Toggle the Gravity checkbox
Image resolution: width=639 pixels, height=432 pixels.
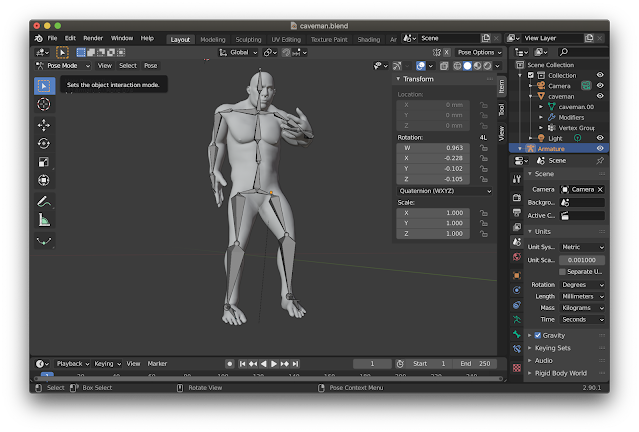tap(538, 335)
